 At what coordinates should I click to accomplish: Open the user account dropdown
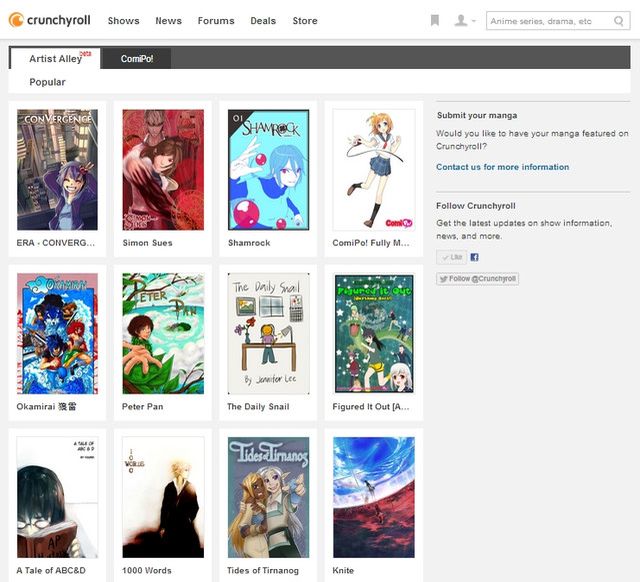point(465,20)
